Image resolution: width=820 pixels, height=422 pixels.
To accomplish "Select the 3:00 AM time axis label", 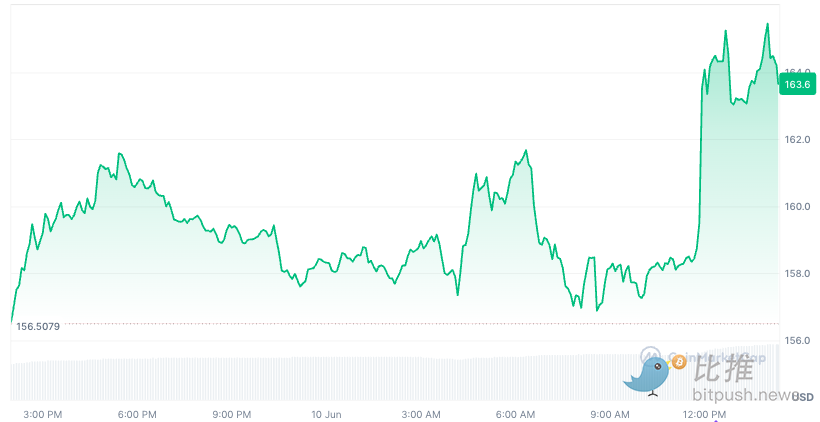I will click(x=420, y=414).
